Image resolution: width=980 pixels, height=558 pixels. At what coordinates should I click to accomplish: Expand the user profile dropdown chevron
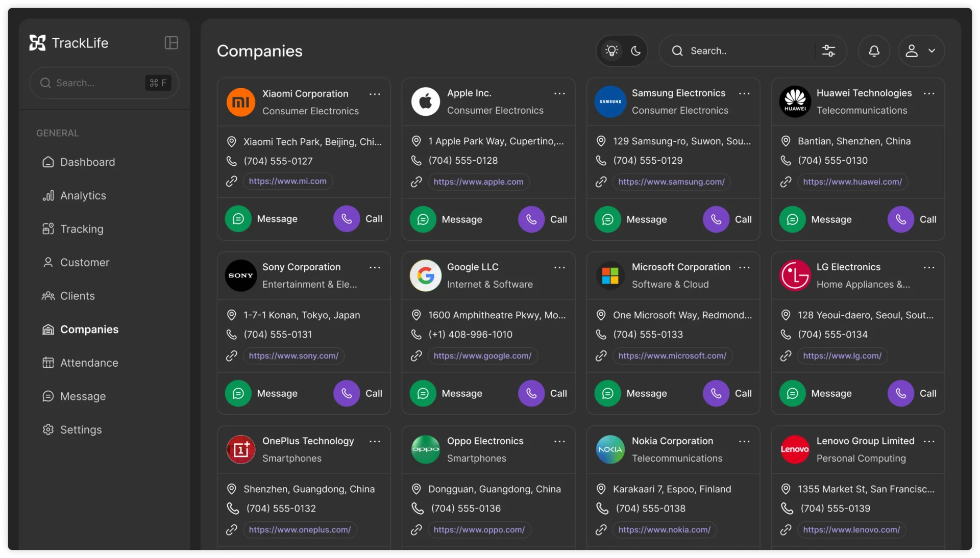pyautogui.click(x=932, y=51)
